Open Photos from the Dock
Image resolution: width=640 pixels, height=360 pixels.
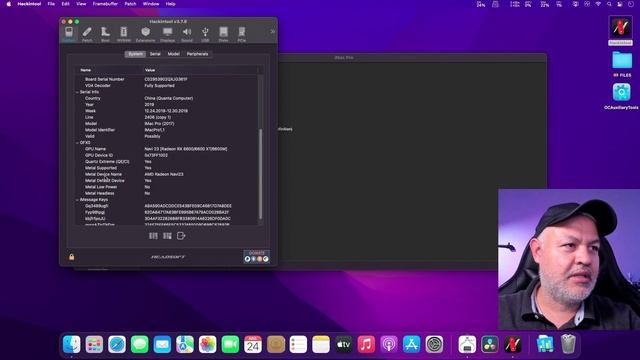click(x=207, y=345)
